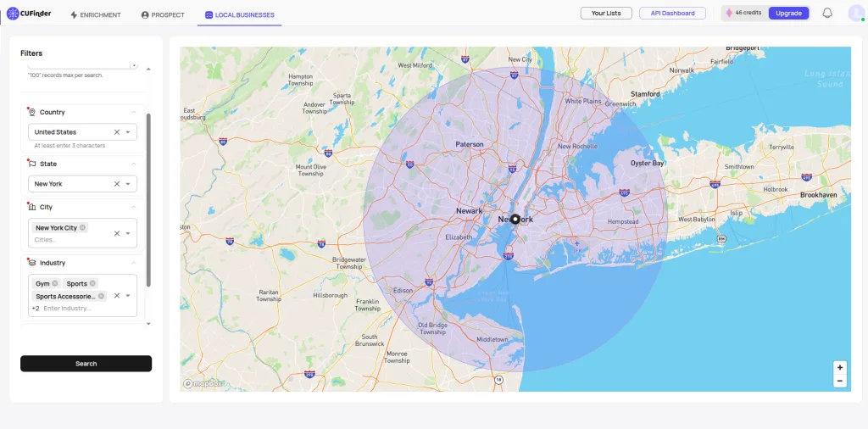Clear the New York state selection

point(117,184)
